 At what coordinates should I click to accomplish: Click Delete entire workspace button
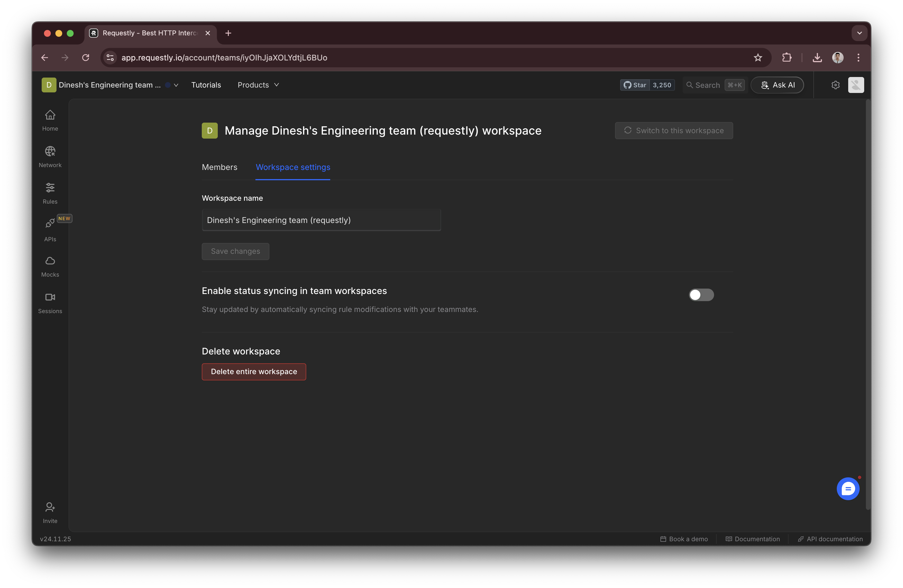(254, 372)
